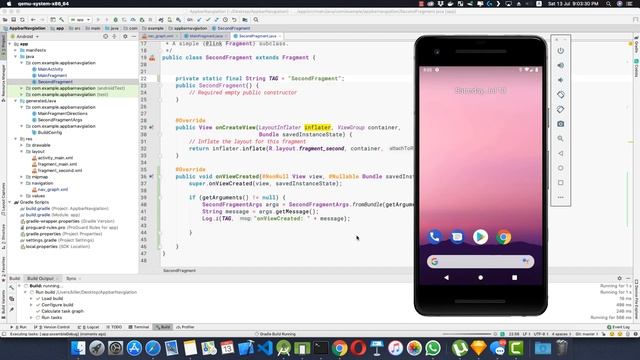This screenshot has height=360, width=640.
Task: Tap the phone's on-screen Back button
Action: (446, 278)
